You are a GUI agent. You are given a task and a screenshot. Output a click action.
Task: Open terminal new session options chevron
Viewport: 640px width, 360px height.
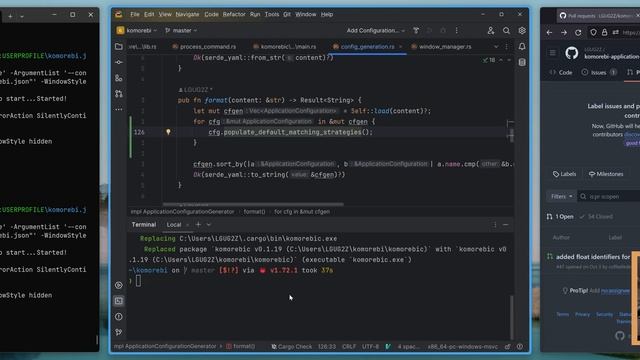pyautogui.click(x=209, y=224)
